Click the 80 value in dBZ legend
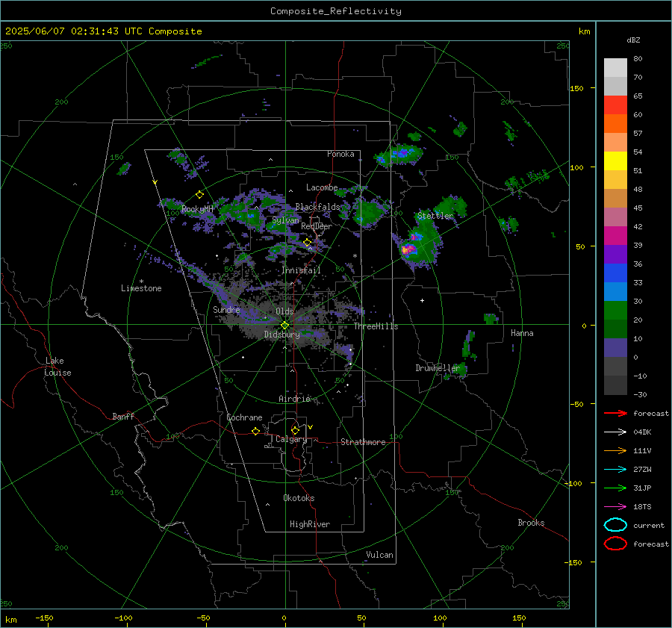The width and height of the screenshot is (672, 628). 638,59
